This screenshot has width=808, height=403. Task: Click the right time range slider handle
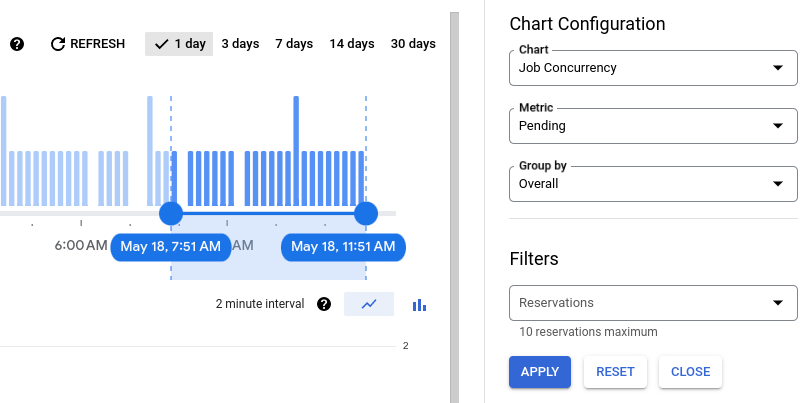[x=366, y=213]
